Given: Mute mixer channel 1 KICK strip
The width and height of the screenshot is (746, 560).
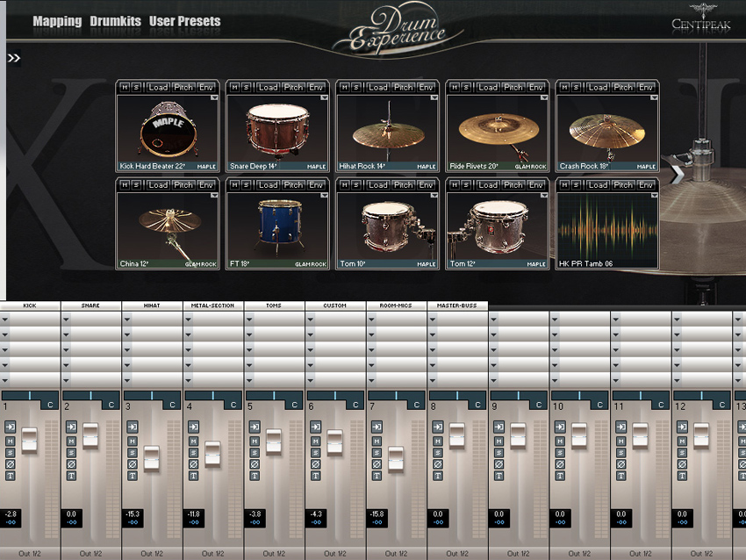Looking at the screenshot, I should (x=10, y=441).
